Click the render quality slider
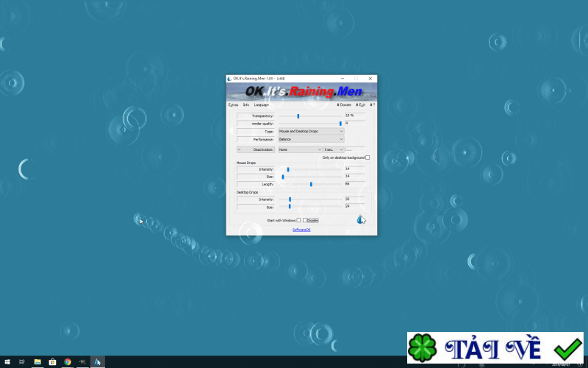The width and height of the screenshot is (588, 368). (x=310, y=124)
